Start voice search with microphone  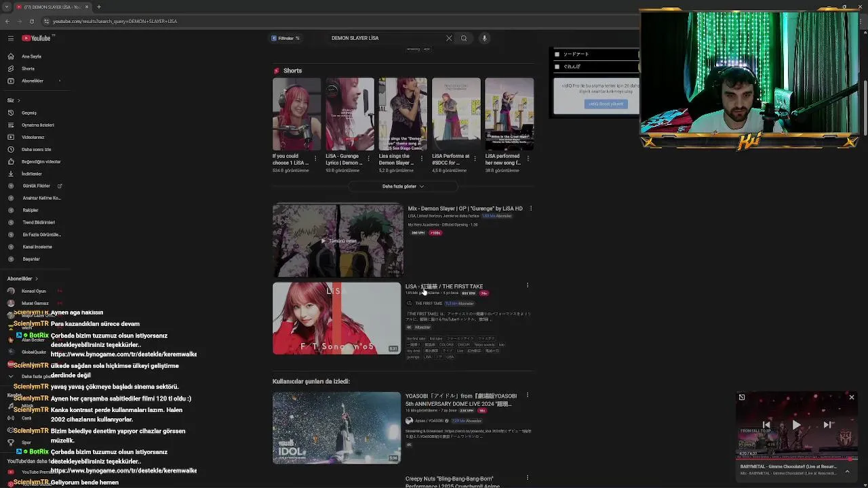click(484, 38)
